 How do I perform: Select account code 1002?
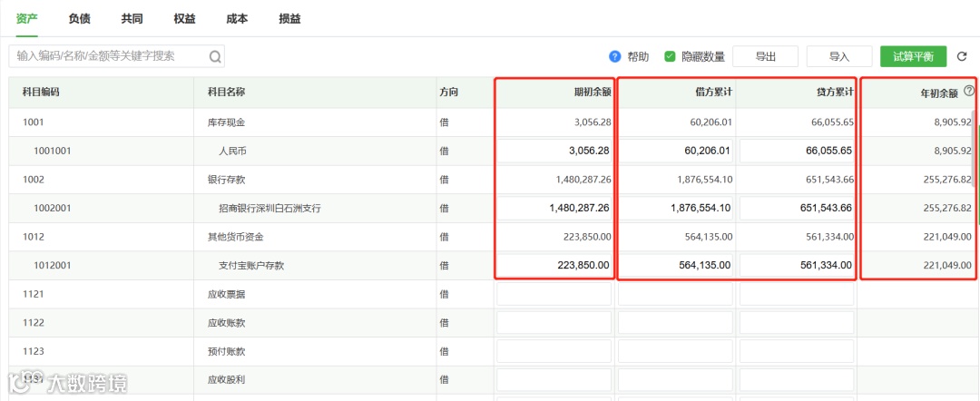(34, 180)
